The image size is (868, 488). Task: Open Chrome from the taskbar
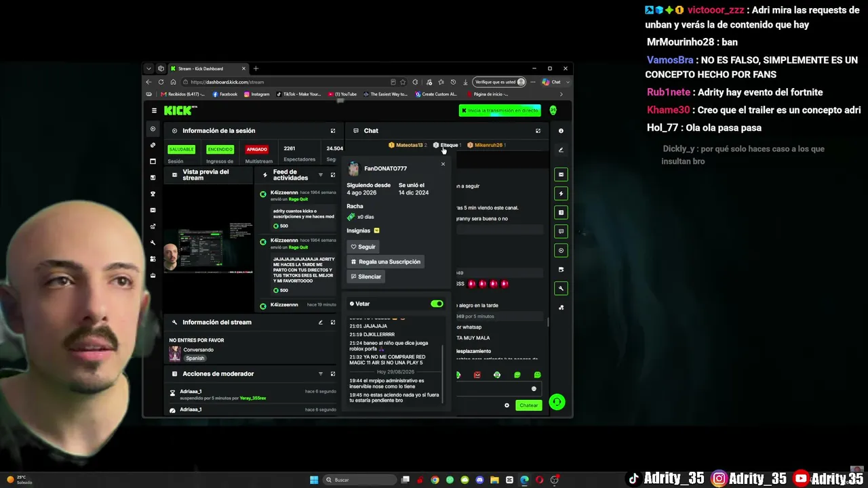coord(435,480)
